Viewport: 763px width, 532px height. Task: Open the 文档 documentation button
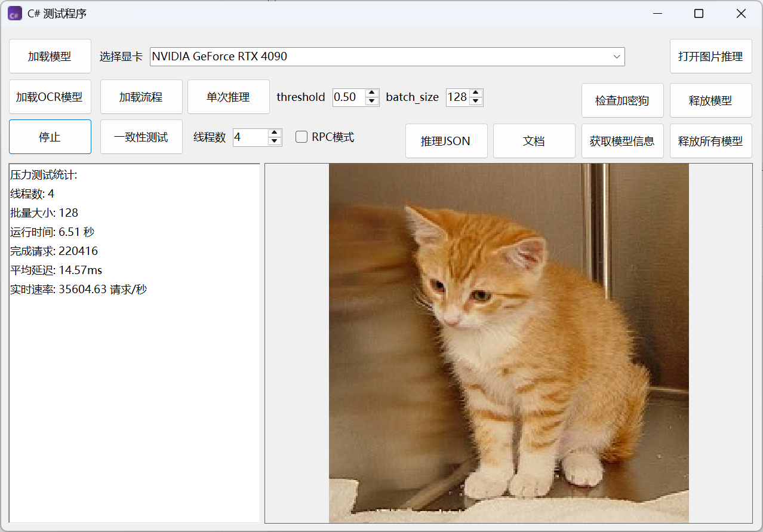[534, 141]
